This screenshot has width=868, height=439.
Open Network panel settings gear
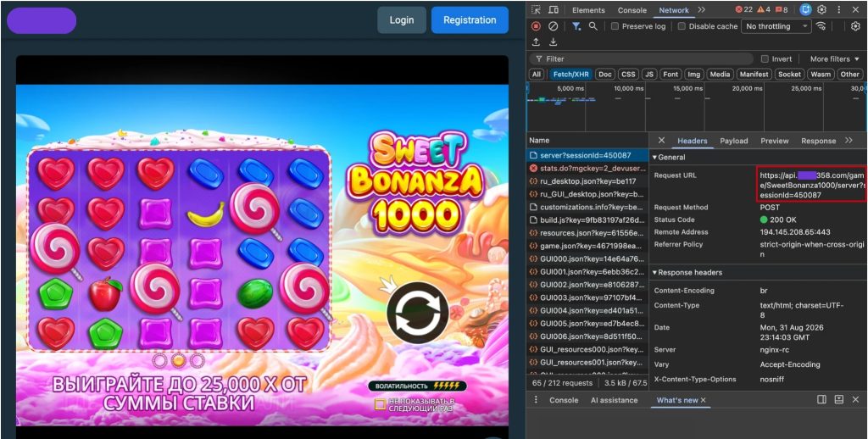coord(856,26)
